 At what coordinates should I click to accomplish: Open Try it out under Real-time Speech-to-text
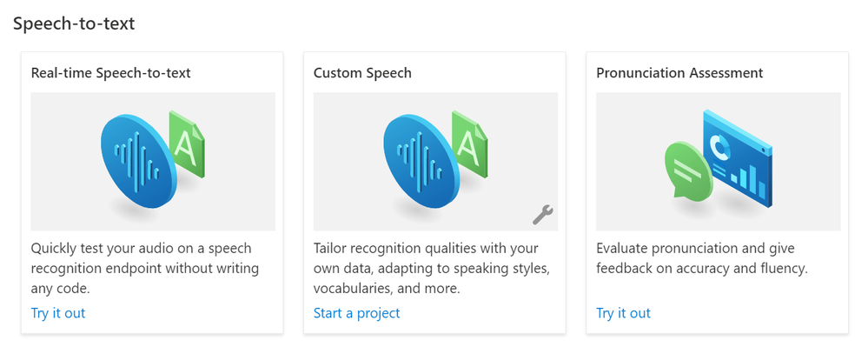pyautogui.click(x=58, y=313)
